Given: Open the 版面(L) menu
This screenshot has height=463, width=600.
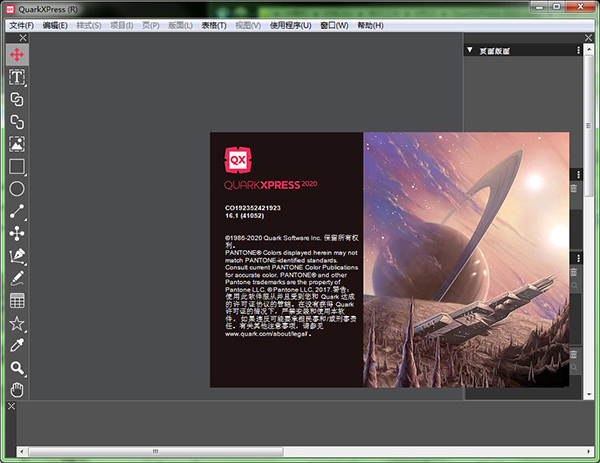Looking at the screenshot, I should tap(181, 26).
